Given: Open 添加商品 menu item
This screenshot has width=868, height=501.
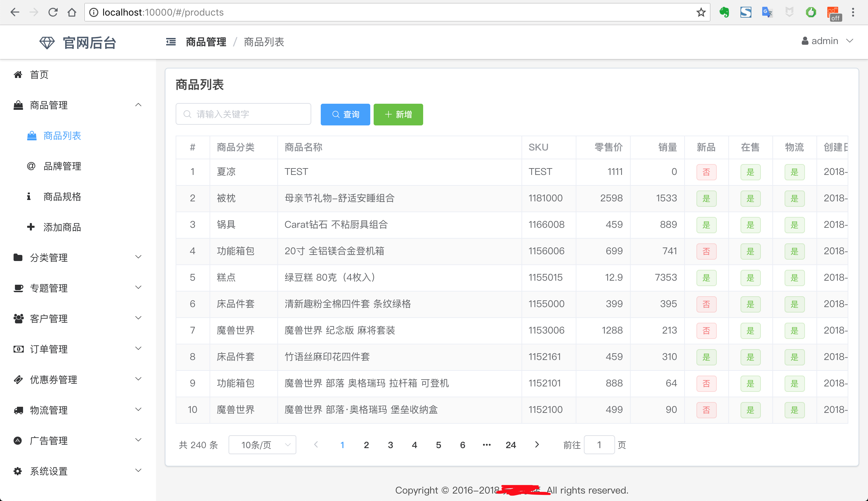Looking at the screenshot, I should 62,227.
